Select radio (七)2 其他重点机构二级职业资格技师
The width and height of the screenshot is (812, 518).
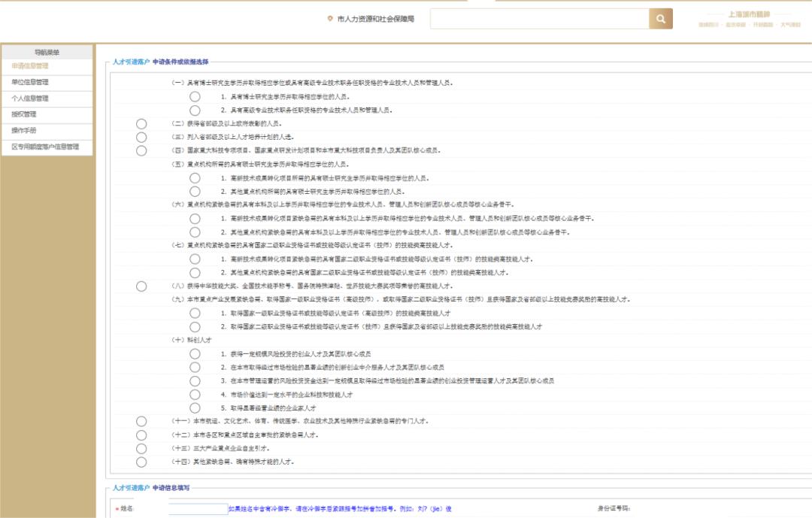195,272
